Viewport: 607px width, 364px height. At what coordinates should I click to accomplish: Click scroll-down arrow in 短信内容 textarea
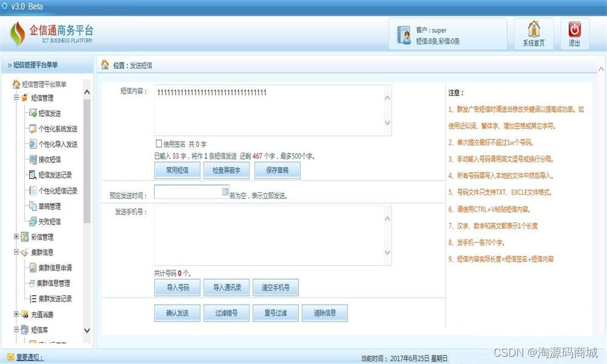click(387, 123)
